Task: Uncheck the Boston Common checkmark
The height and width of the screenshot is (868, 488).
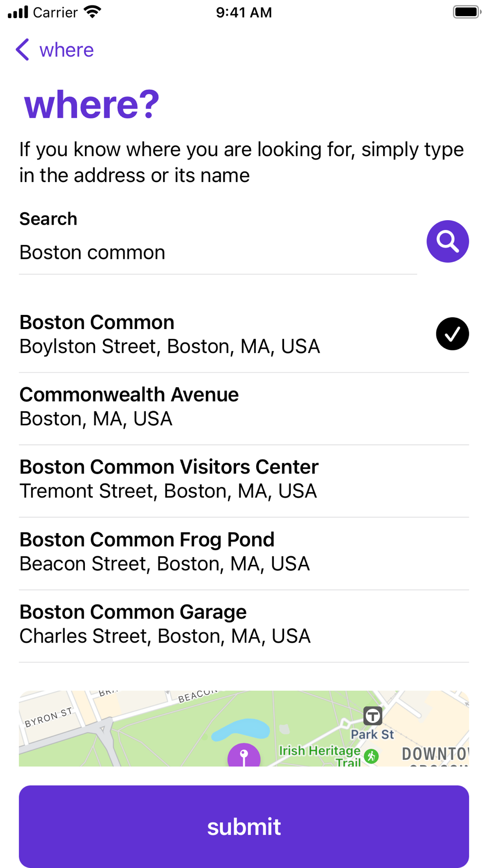Action: [x=452, y=334]
